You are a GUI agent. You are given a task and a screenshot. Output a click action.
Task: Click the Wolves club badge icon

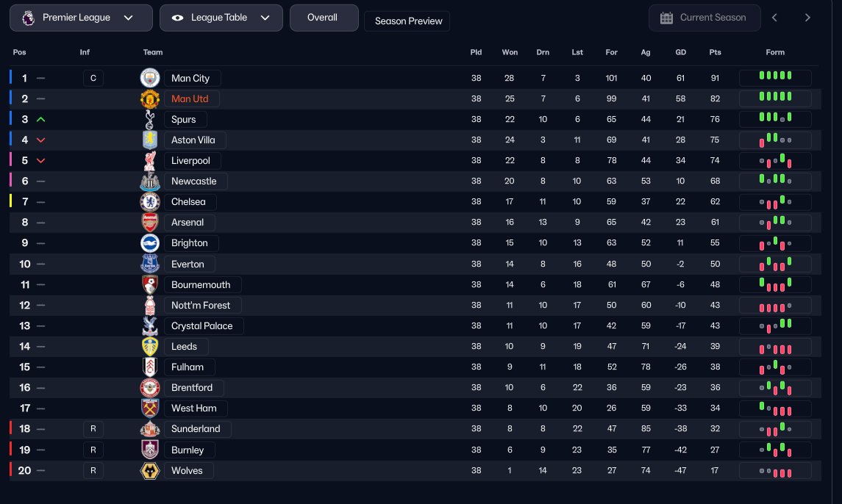tap(150, 470)
